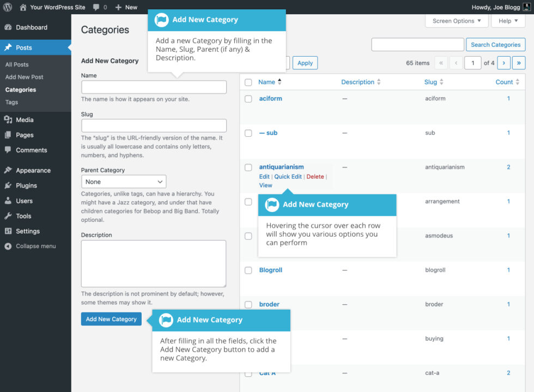Sort table by Name arrows

[280, 82]
